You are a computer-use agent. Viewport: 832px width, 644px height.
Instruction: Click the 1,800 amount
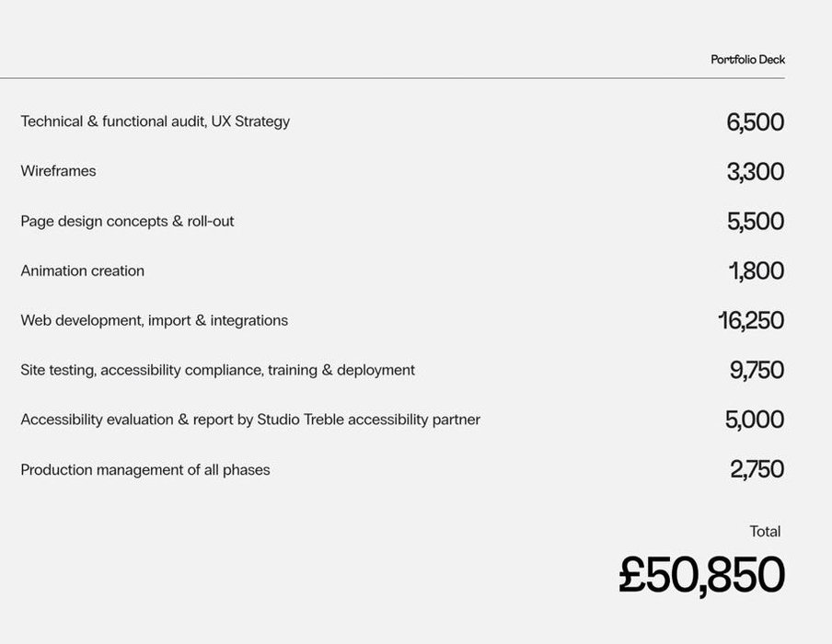pyautogui.click(x=757, y=270)
